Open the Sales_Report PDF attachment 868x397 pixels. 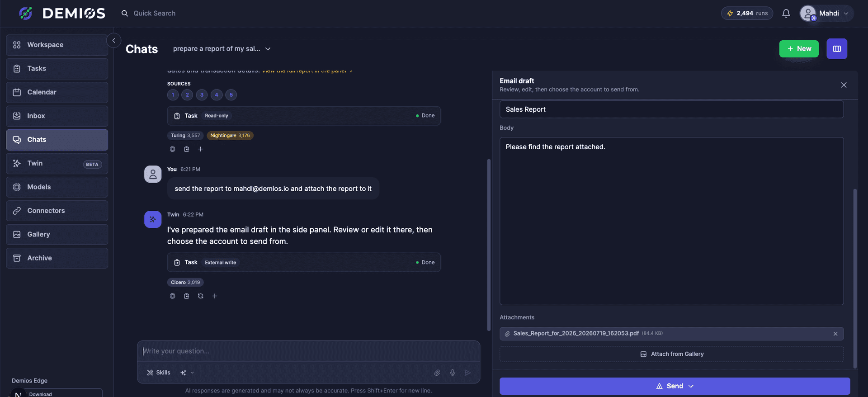coord(576,333)
